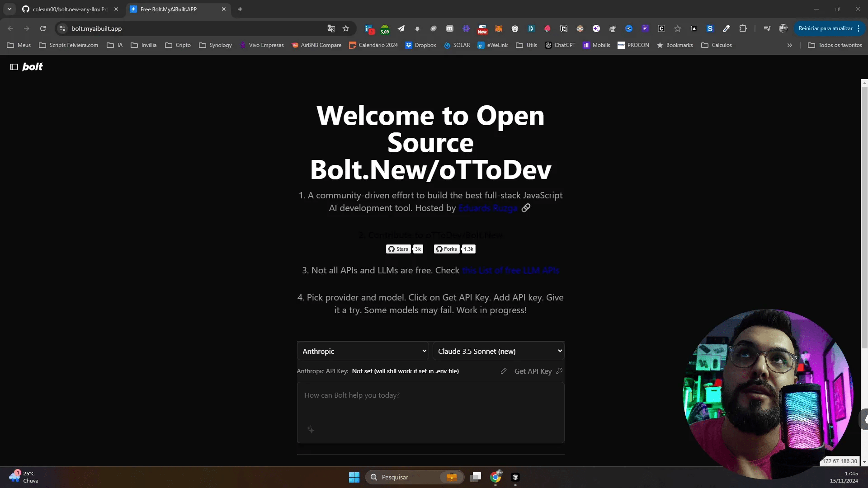Open the Cripto bookmarks folder
The height and width of the screenshot is (488, 868).
click(178, 45)
